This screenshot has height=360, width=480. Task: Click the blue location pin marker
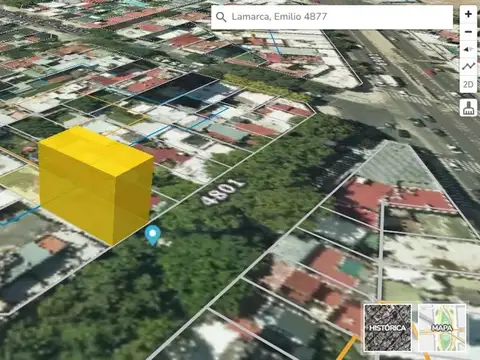[x=153, y=235]
